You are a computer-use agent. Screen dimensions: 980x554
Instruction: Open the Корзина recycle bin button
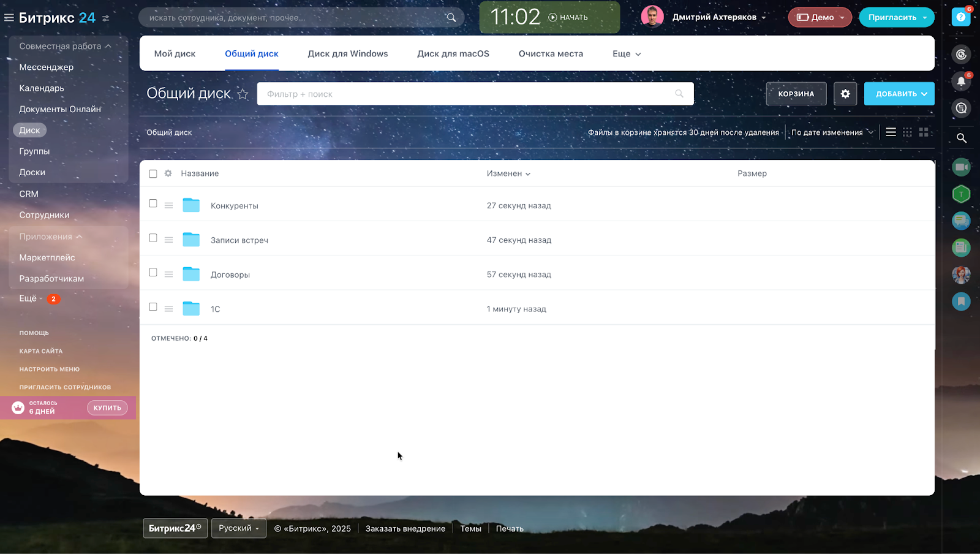pos(796,94)
